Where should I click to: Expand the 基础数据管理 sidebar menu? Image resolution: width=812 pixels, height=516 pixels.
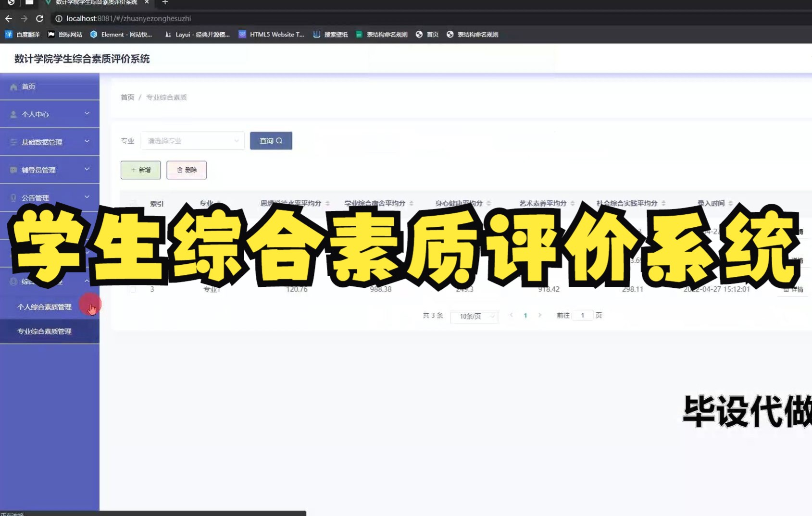(50, 142)
